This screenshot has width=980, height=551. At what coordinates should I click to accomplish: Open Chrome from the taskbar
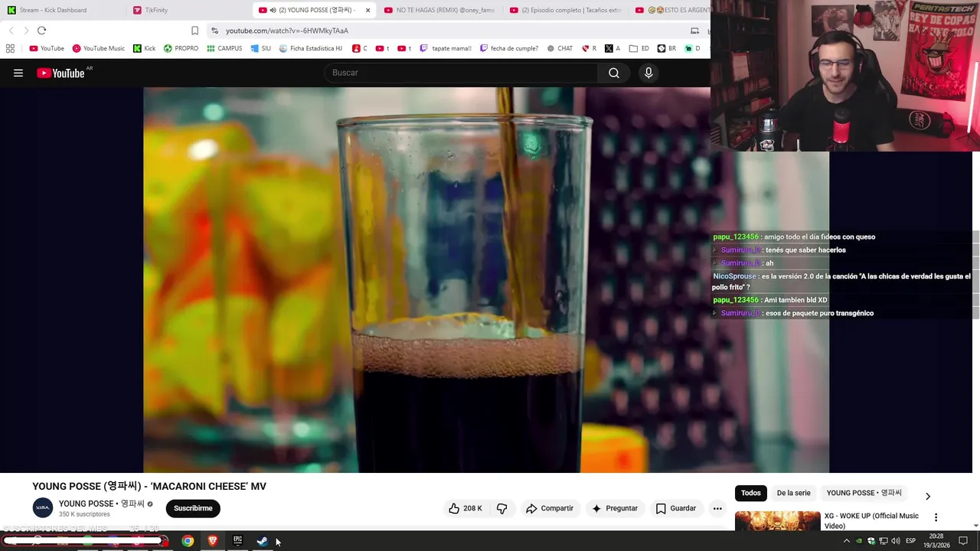[x=188, y=541]
